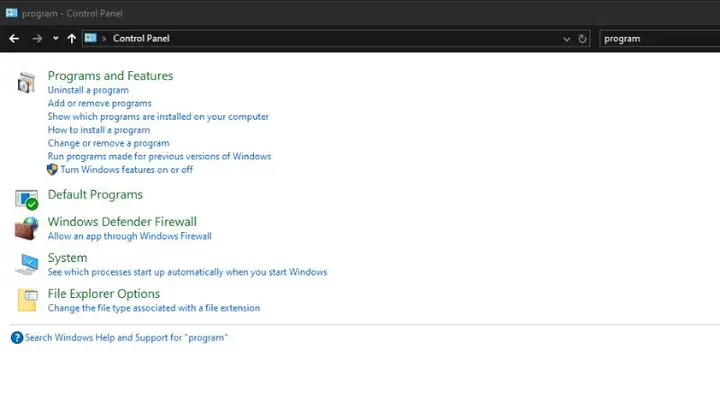Open the Programs and Features icon
The width and height of the screenshot is (720, 405).
coord(26,83)
